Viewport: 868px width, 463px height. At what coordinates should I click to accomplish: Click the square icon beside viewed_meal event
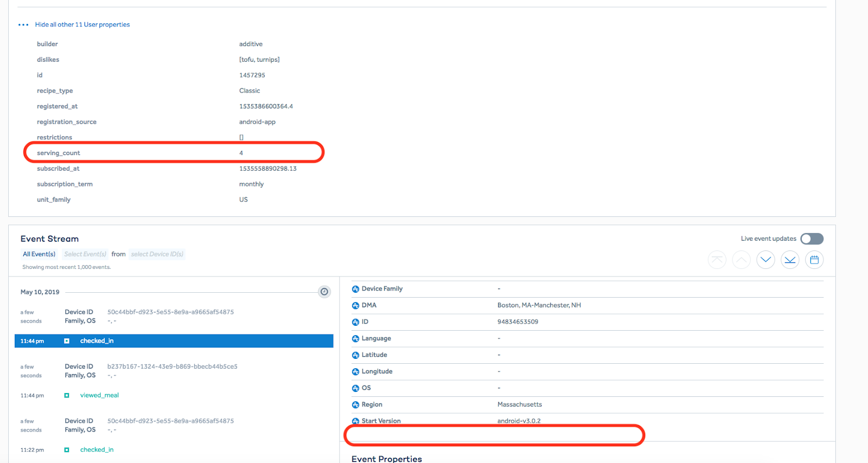[x=67, y=396]
